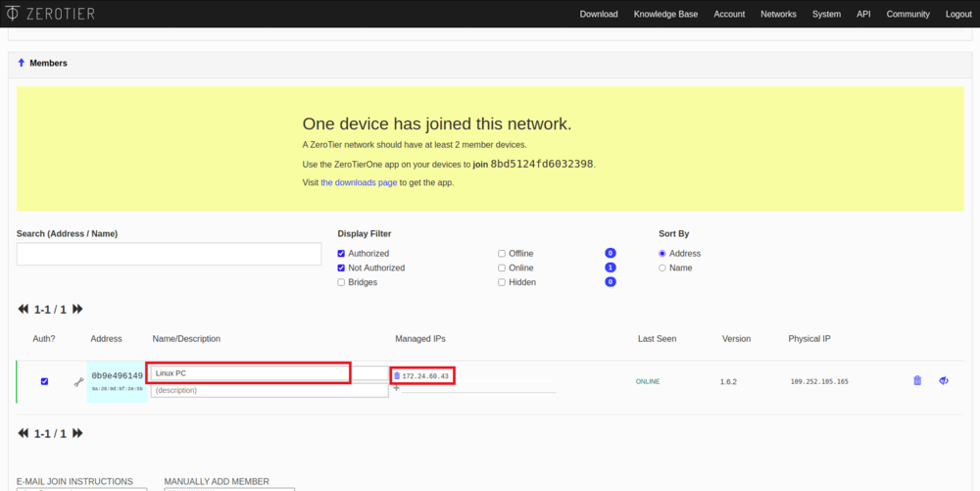Sort members by Name
Viewport: 980px width, 491px height.
click(x=662, y=268)
